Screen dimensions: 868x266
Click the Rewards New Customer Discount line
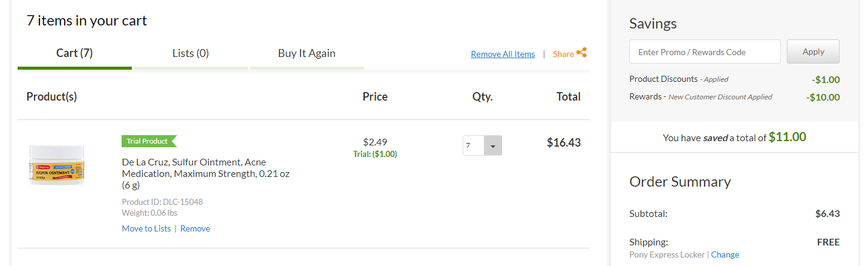click(734, 97)
